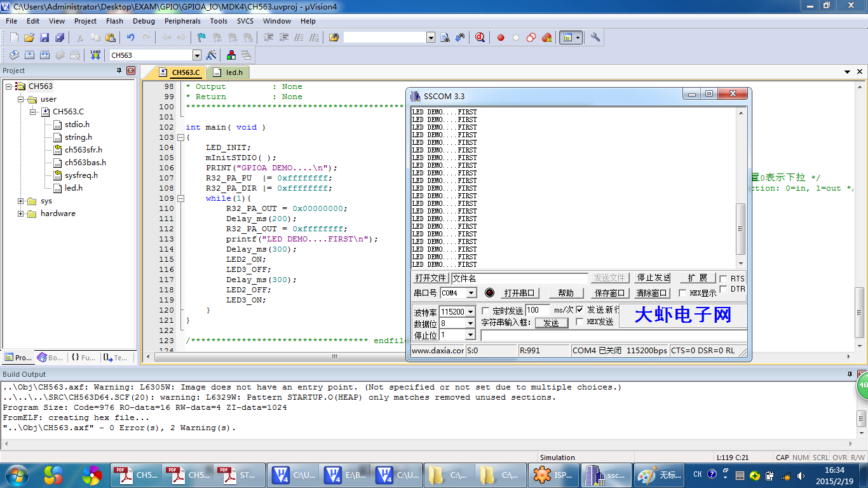Open ISP tool in Windows taskbar
This screenshot has width=868, height=488.
tap(553, 475)
